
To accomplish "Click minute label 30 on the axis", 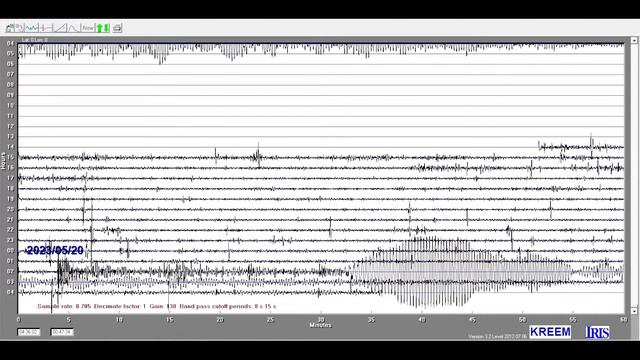I will (321, 320).
